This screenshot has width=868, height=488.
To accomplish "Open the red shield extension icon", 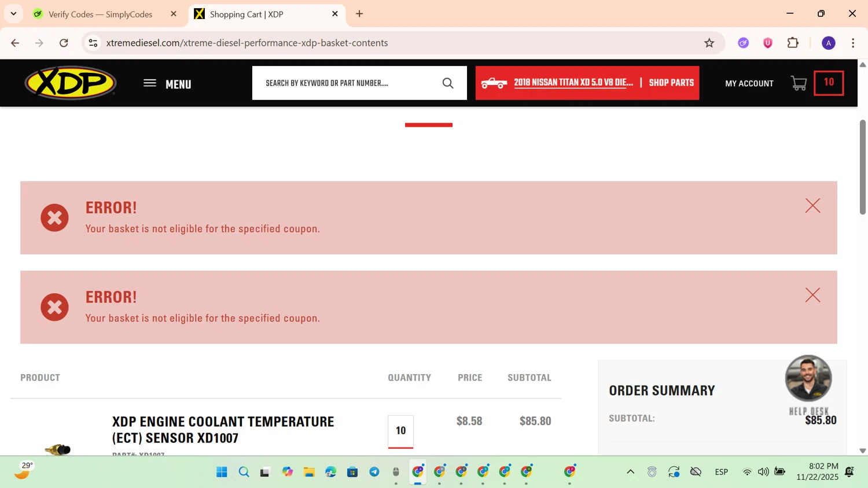I will [768, 43].
